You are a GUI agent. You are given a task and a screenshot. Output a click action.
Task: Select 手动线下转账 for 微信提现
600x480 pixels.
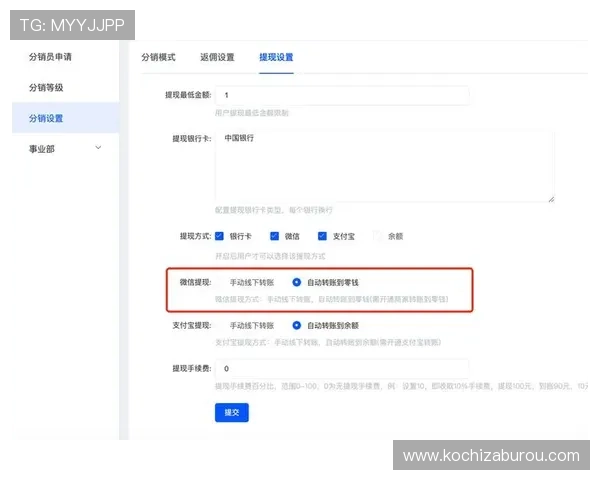[x=219, y=282]
